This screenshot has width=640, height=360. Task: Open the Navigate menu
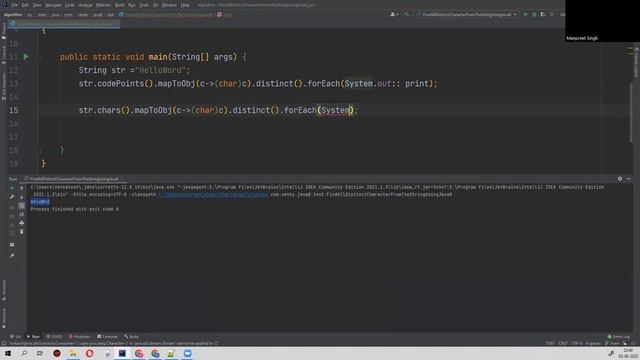coord(53,5)
